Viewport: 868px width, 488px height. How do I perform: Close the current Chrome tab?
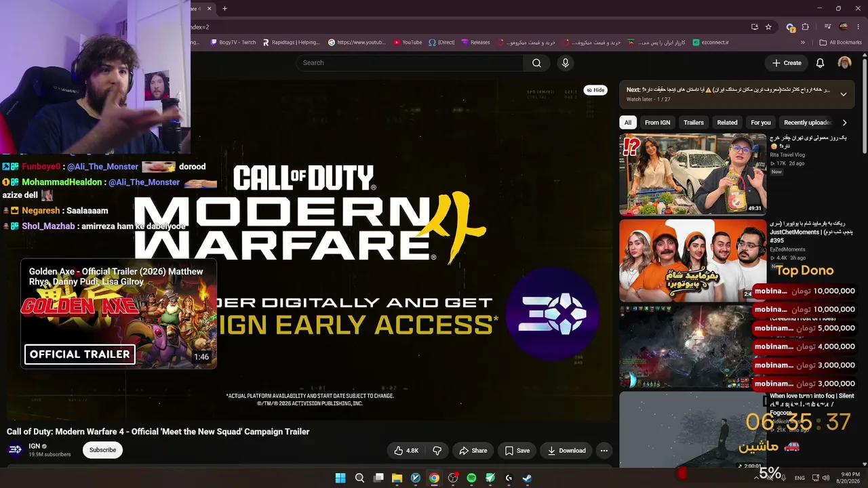pos(210,8)
